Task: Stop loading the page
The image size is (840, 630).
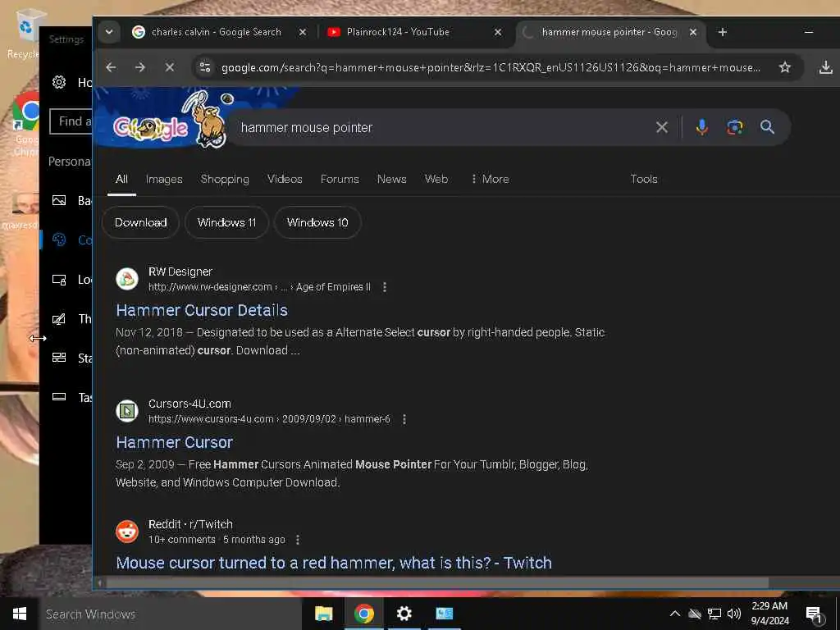Action: [169, 67]
